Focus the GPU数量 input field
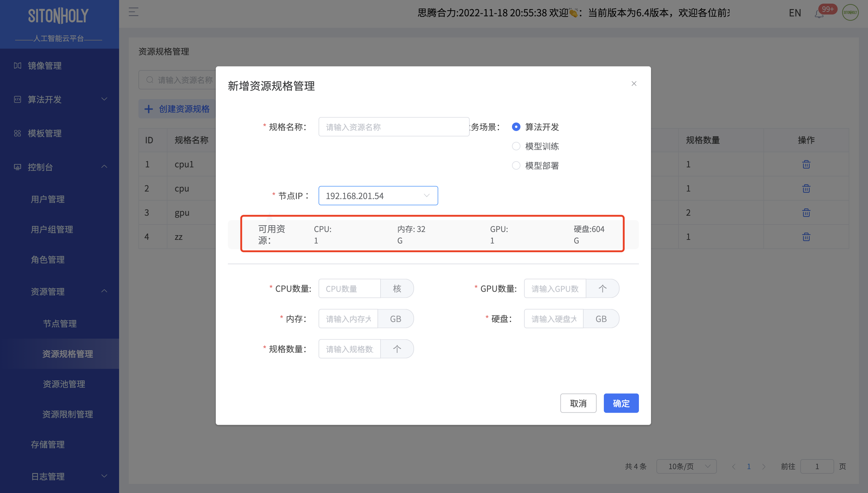The width and height of the screenshot is (868, 493). tap(555, 288)
